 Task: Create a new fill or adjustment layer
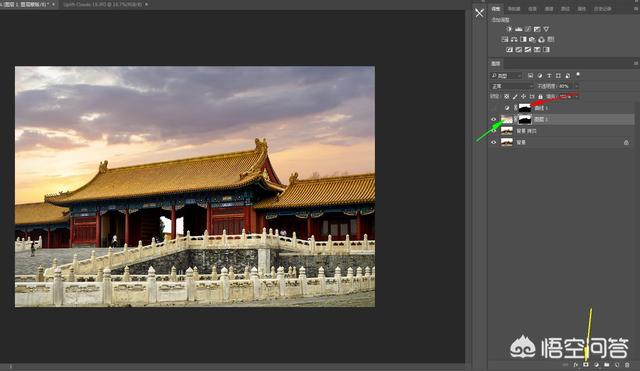click(x=596, y=364)
